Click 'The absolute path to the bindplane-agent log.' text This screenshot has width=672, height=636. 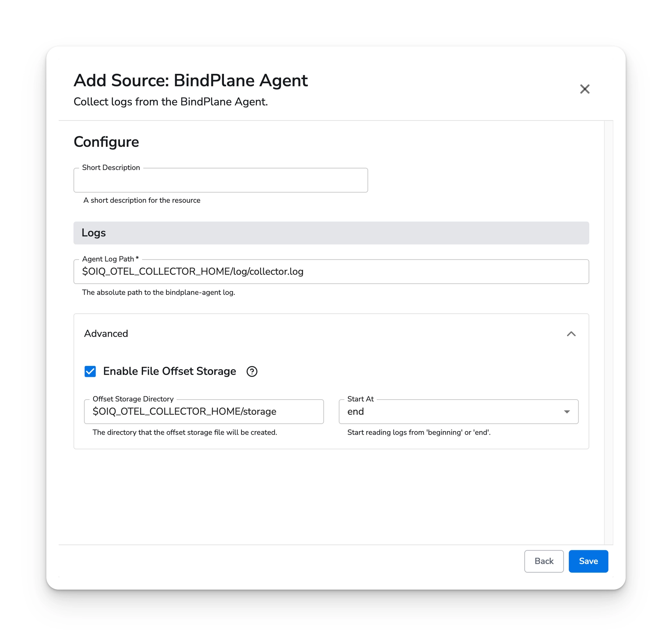coord(159,292)
